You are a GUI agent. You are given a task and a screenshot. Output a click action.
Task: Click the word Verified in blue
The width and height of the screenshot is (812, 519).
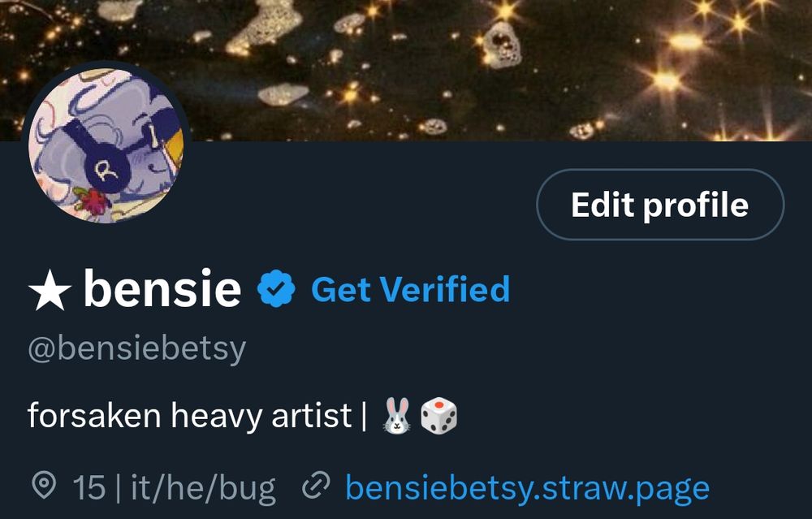point(444,289)
